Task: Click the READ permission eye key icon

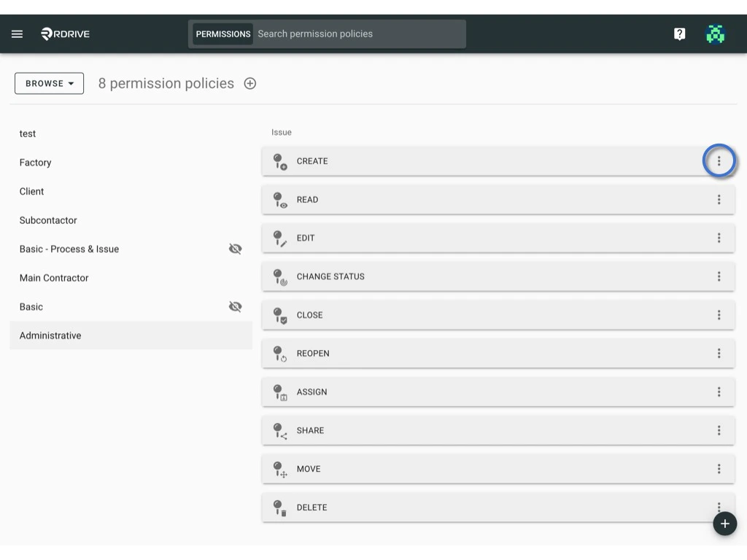Action: (x=279, y=200)
